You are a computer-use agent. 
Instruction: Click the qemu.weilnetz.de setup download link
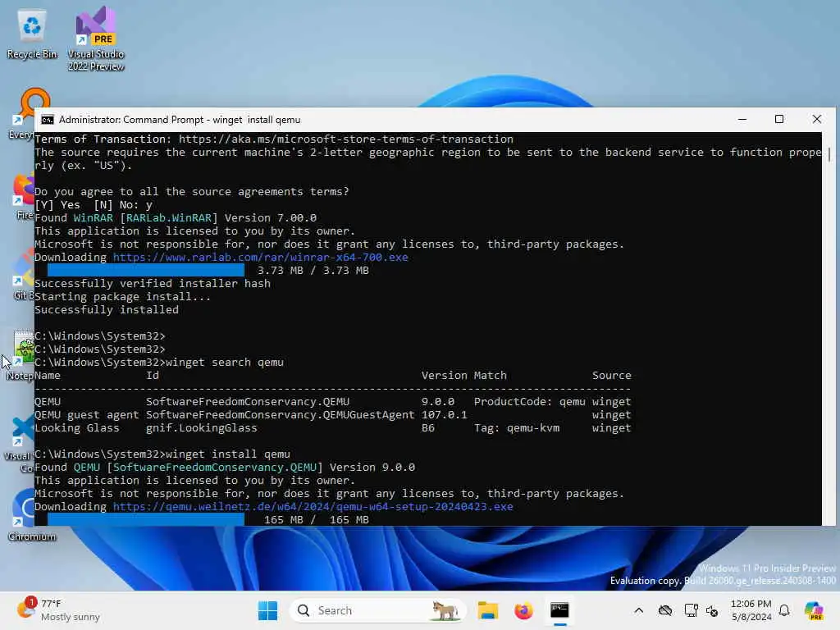click(x=313, y=506)
